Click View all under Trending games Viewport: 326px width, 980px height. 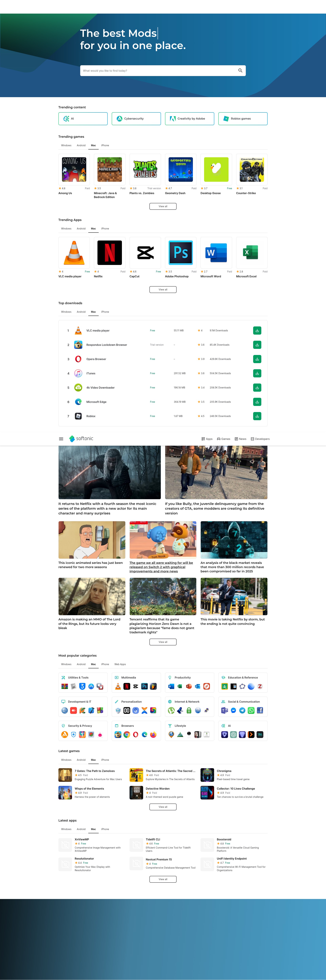pos(163,206)
